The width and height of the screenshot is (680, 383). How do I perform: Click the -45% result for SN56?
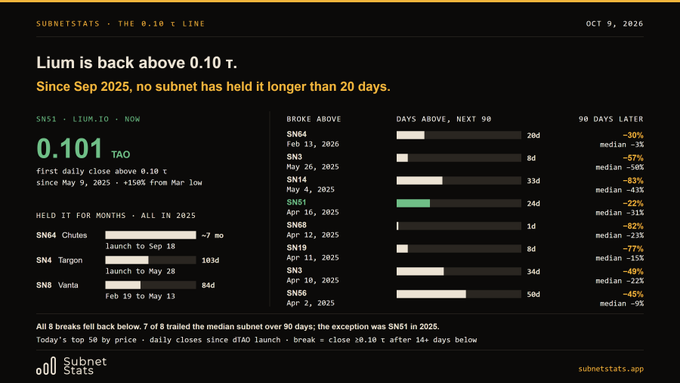coord(633,294)
